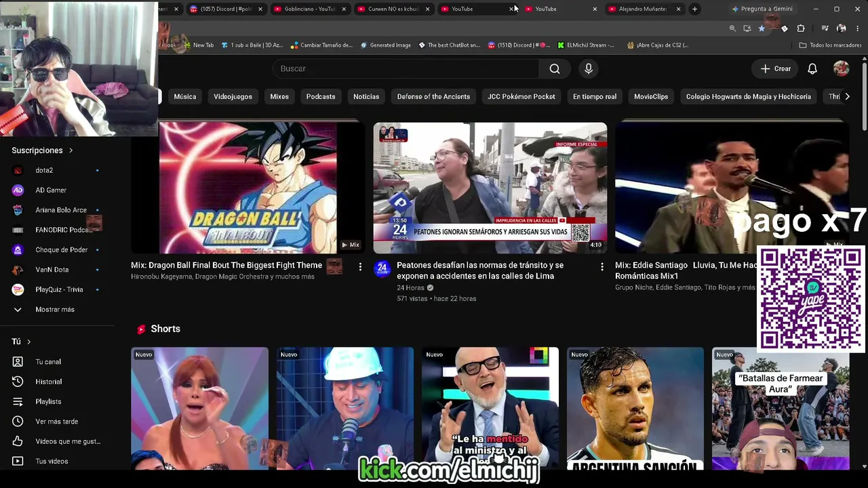
Task: Start voice search with the microphone icon
Action: [x=589, y=68]
